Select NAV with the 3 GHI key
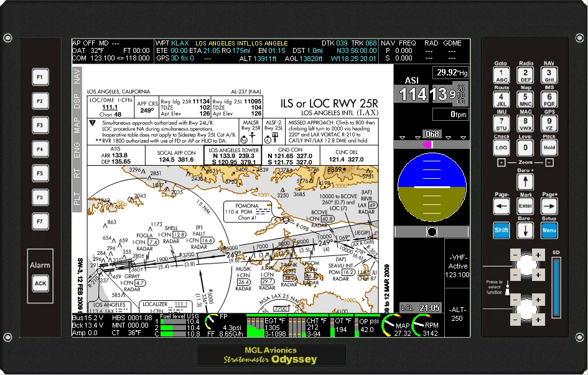588x375 pixels. coord(549,75)
